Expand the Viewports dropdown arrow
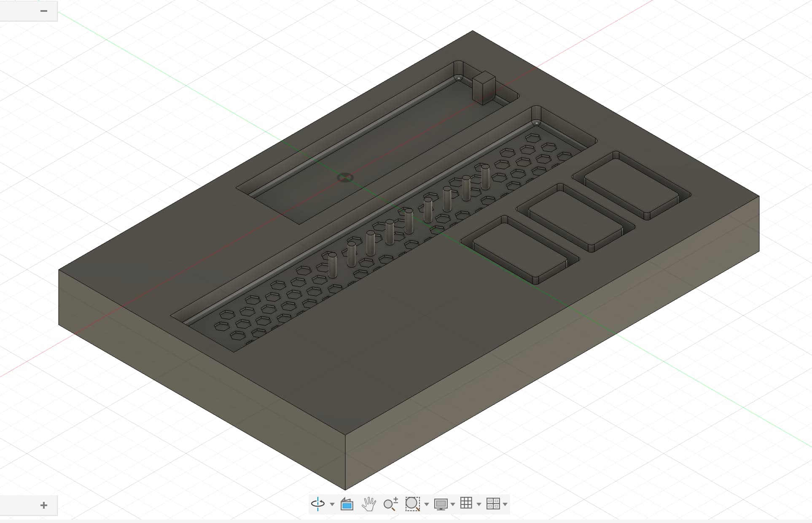Image resolution: width=812 pixels, height=523 pixels. pyautogui.click(x=505, y=504)
